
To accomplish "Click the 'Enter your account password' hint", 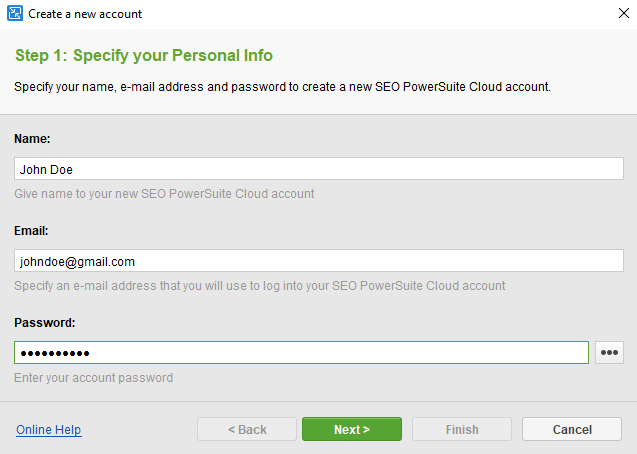I will point(93,378).
